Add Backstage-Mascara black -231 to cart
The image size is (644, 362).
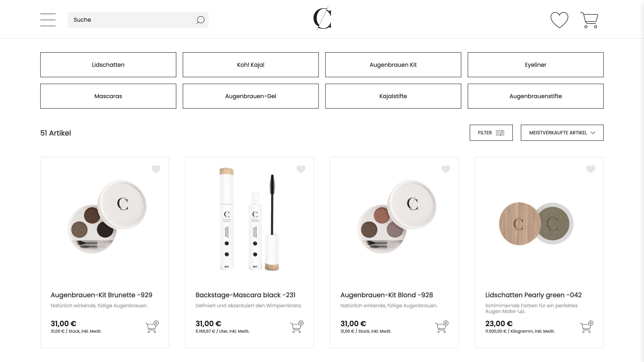coord(297,327)
